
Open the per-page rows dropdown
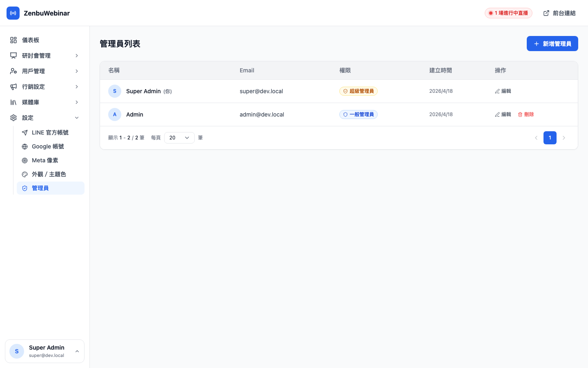click(x=179, y=138)
